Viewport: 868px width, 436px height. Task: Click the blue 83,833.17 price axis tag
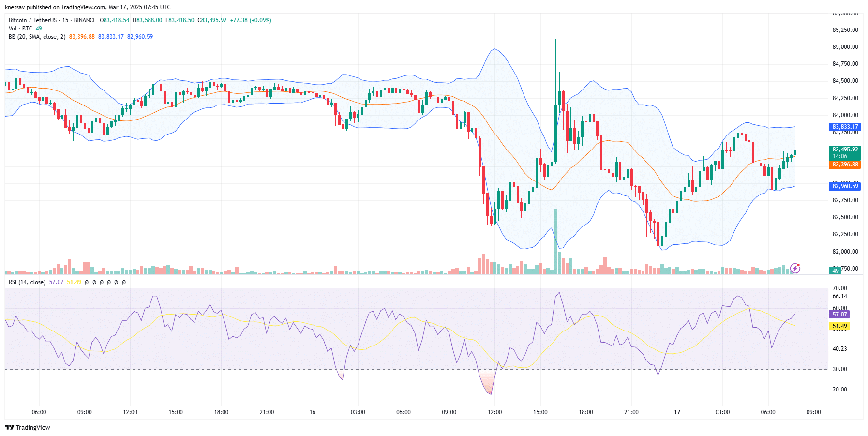coord(845,127)
